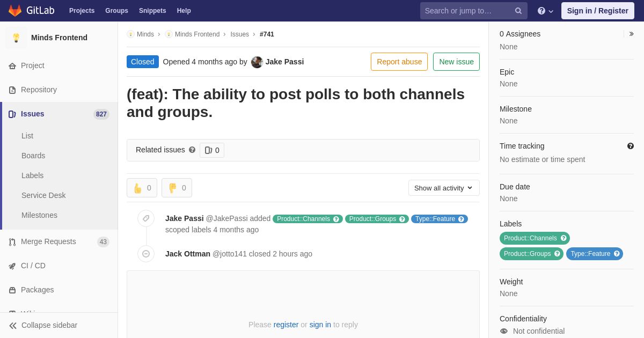Click Time tracking help icon

[x=631, y=146]
